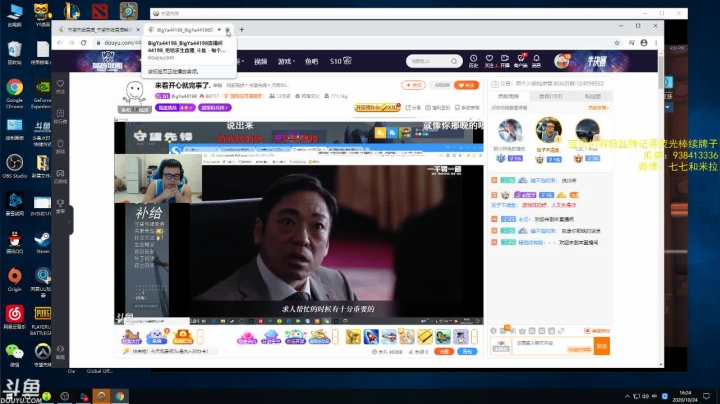
Task: Open the notifications bell icon
Action: pyautogui.click(x=536, y=59)
